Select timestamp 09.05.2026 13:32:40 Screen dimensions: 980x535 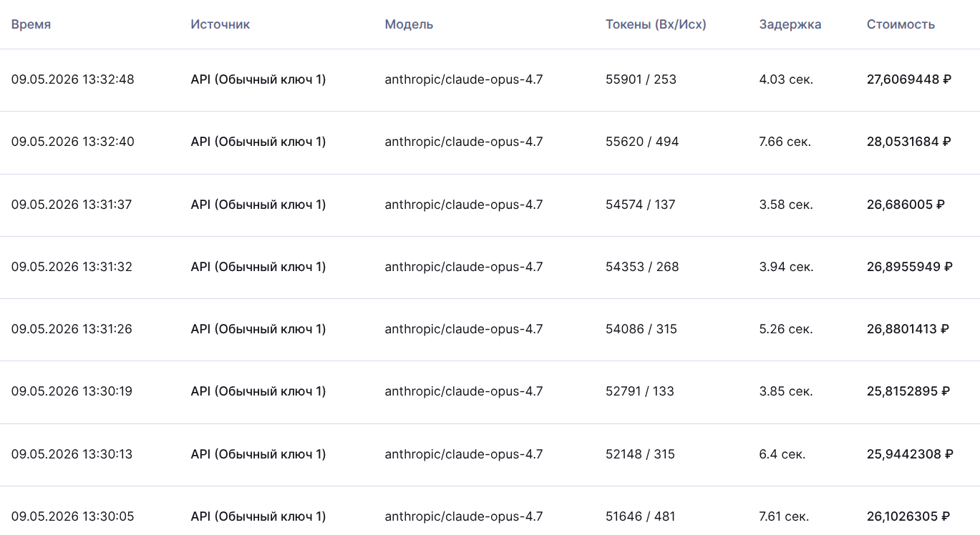coord(72,142)
